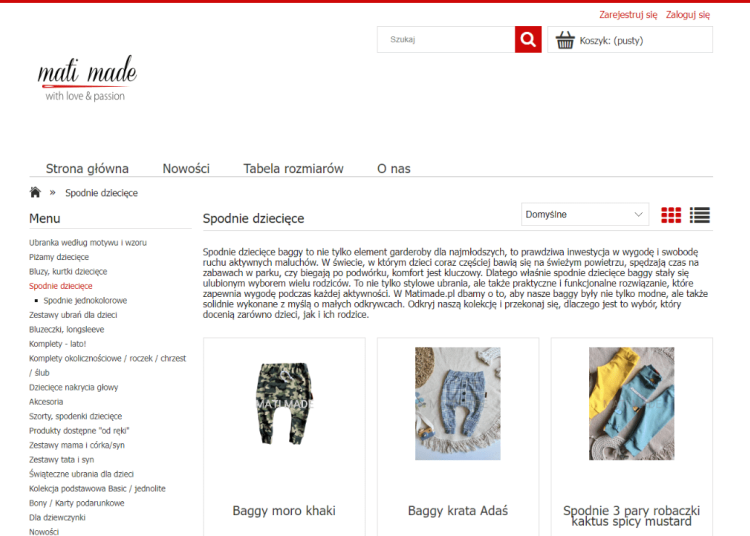Open Tabela rozmiarów in the navigation
Image resolution: width=750 pixels, height=536 pixels.
293,168
